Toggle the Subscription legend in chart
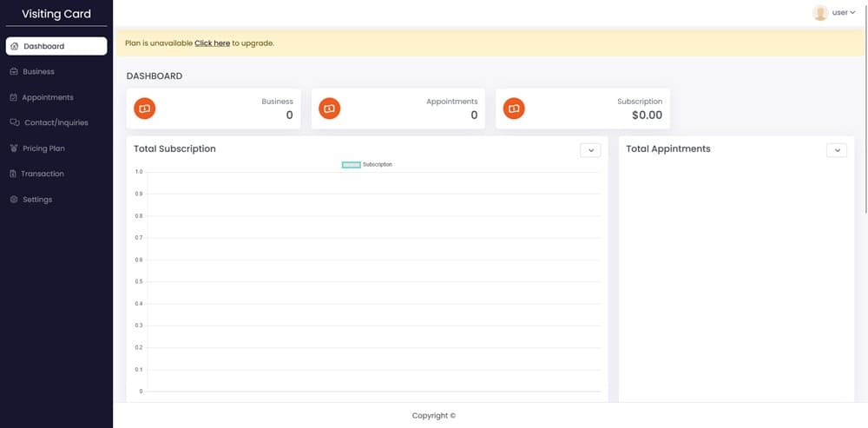868x428 pixels. pos(352,164)
